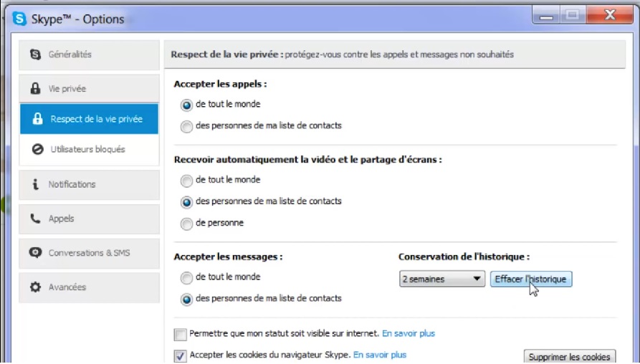This screenshot has height=364, width=640.
Task: Accept messages from 'de tout le monde'
Action: tap(186, 277)
